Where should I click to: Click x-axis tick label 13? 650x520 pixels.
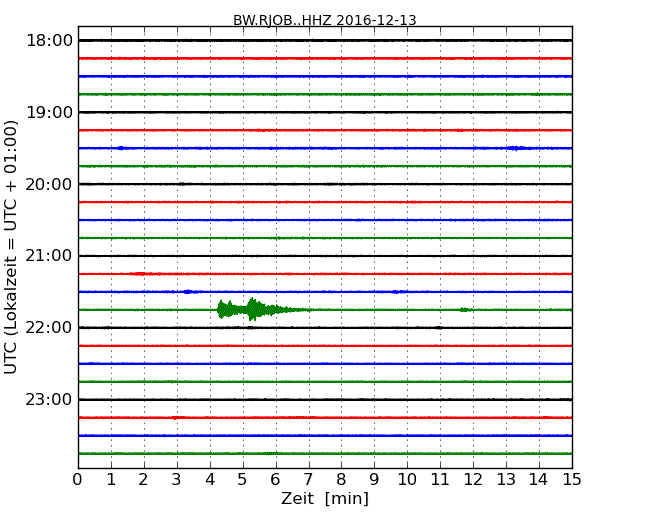click(506, 480)
